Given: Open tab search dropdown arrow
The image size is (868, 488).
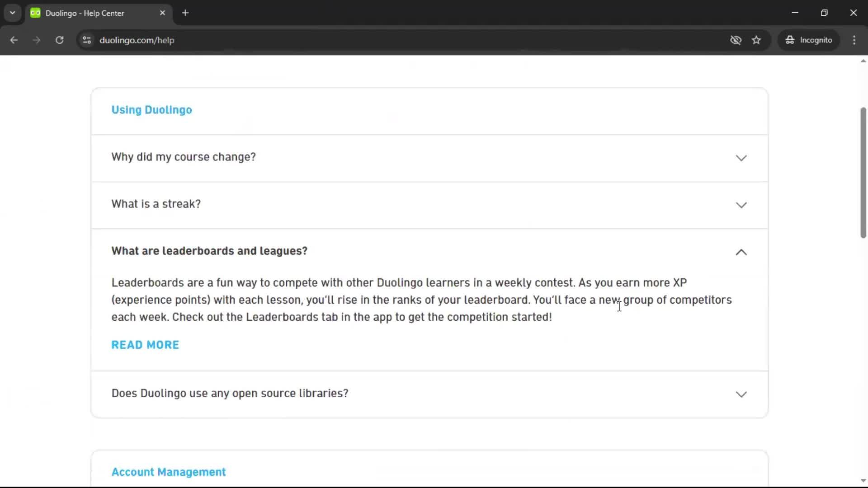Looking at the screenshot, I should (x=13, y=13).
